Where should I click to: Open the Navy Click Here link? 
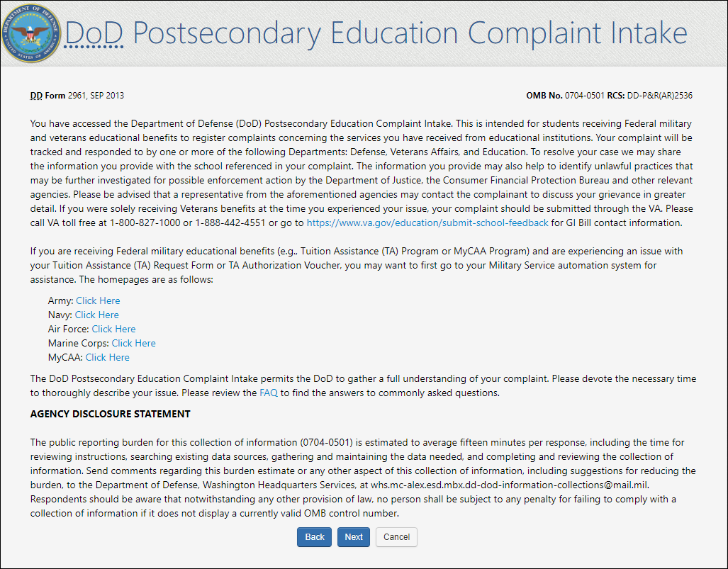[96, 315]
